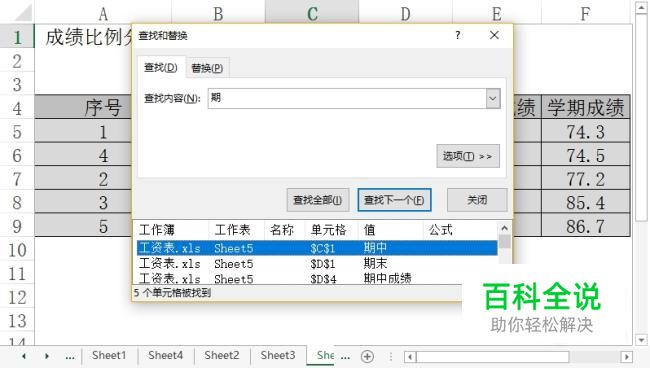Click the 关闭 button
The width and height of the screenshot is (650, 368).
tap(477, 200)
